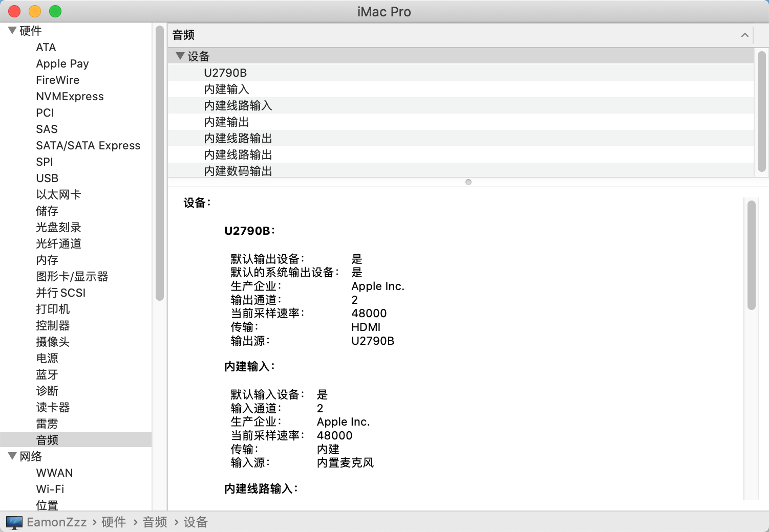Close the iMac Pro window
The height and width of the screenshot is (532, 769).
click(x=15, y=11)
